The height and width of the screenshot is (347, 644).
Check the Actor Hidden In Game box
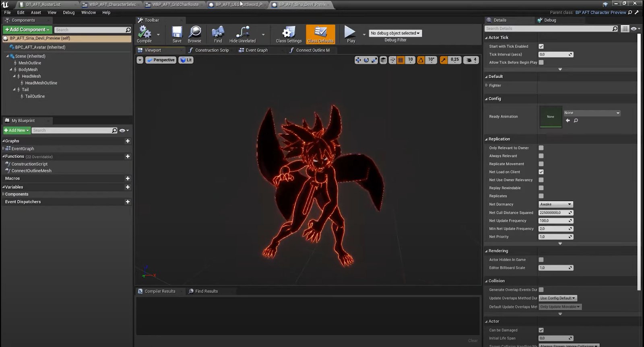[x=541, y=260]
